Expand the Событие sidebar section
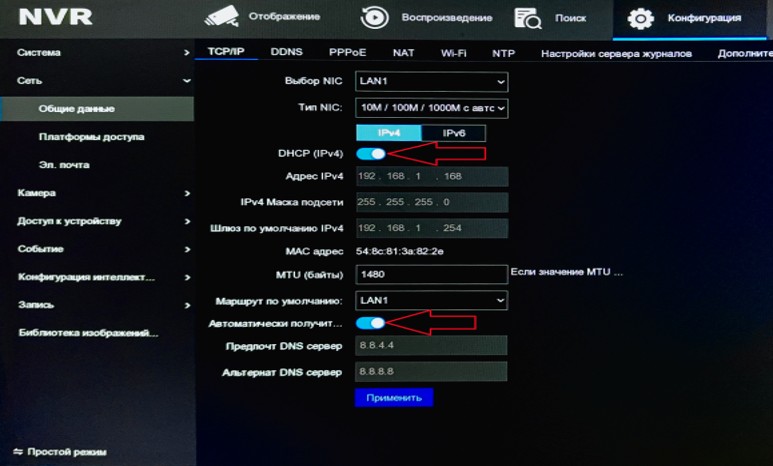The height and width of the screenshot is (466, 773). tap(97, 249)
